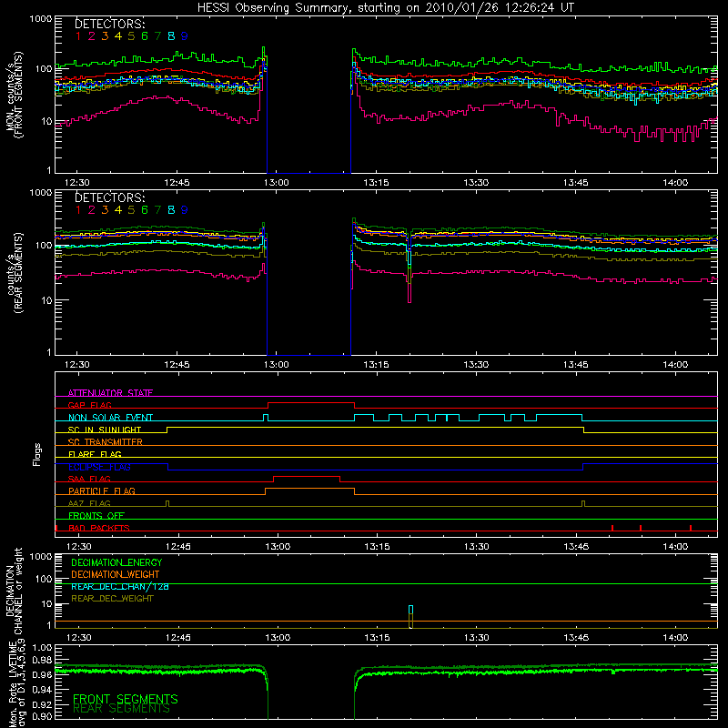Screen dimensions: 728x728
Task: Select the DETECTORS: legend heading in rear segments plot
Action: (x=110, y=197)
